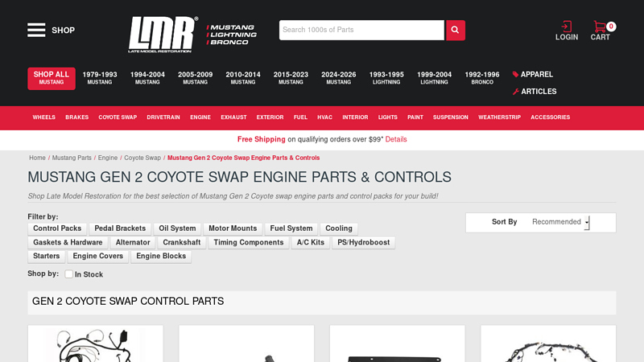Click the free shipping Details link
This screenshot has width=644, height=362.
(x=396, y=139)
